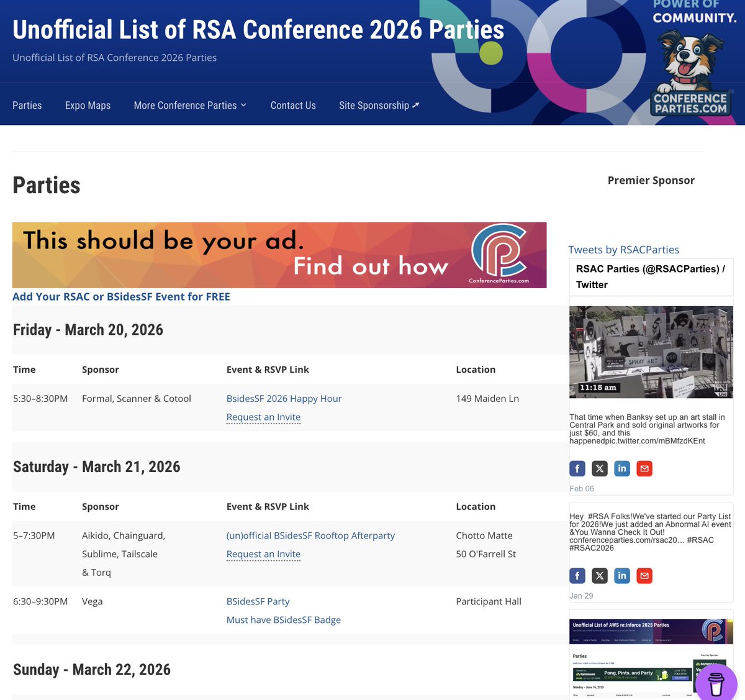Click RSAC Parties (@RSACParties) Twitter heading

click(x=651, y=277)
